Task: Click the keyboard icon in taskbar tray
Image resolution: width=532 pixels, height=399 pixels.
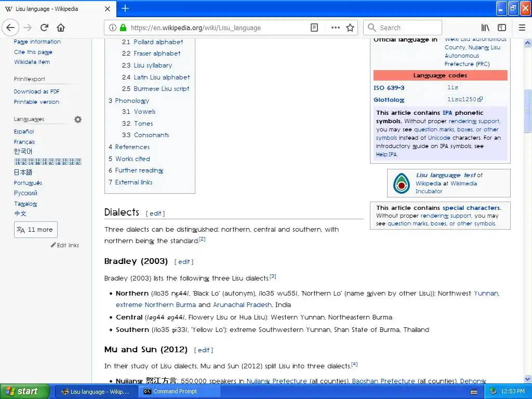Action: (474, 392)
